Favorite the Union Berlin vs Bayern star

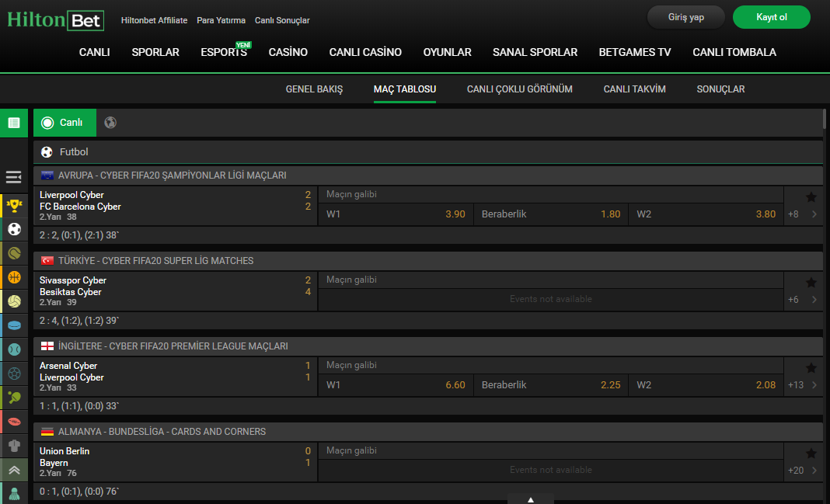click(811, 454)
